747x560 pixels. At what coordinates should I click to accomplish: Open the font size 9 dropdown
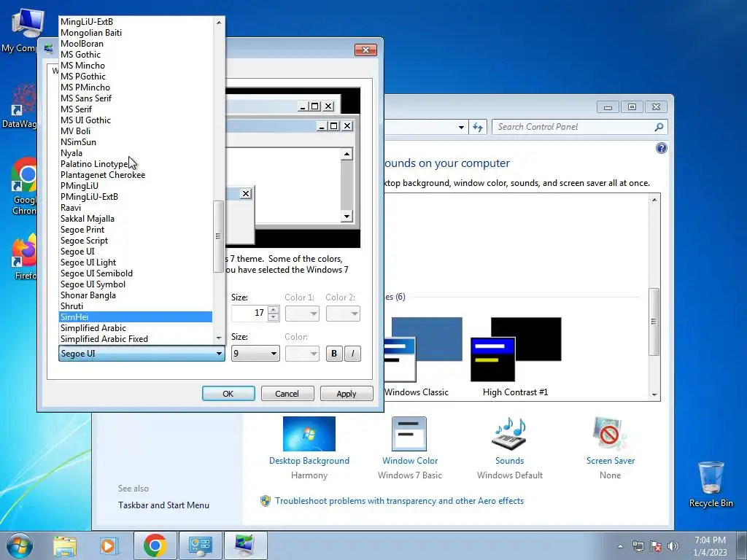coord(255,354)
